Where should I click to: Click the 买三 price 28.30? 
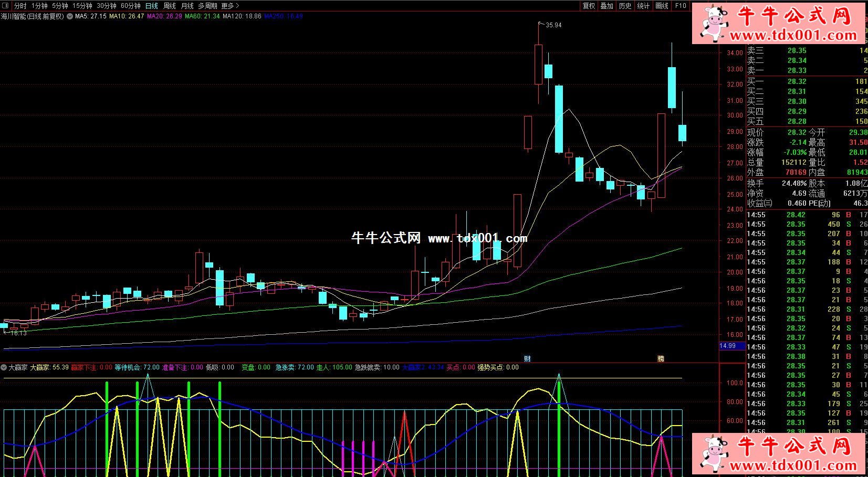point(797,102)
